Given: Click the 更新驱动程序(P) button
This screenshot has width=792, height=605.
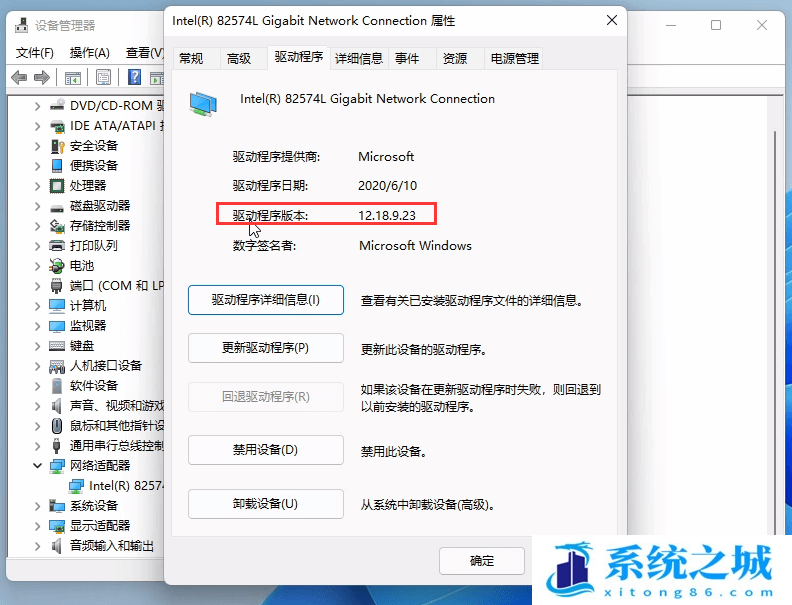Looking at the screenshot, I should 266,348.
